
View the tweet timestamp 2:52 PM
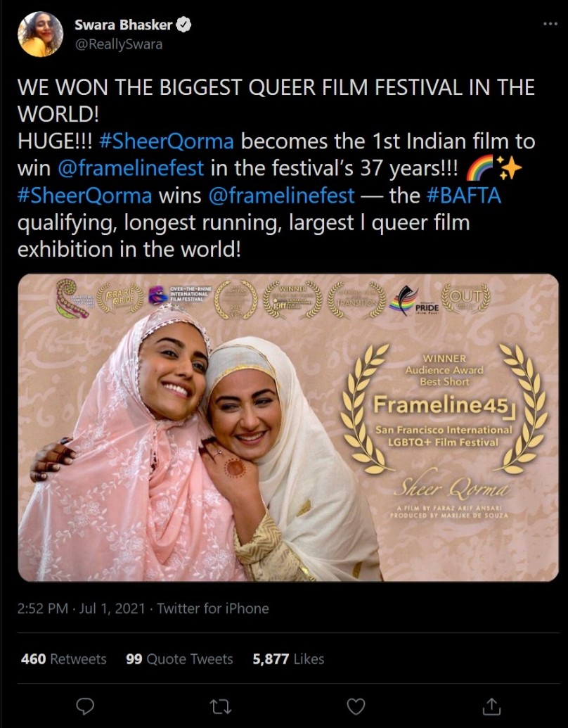pos(43,608)
